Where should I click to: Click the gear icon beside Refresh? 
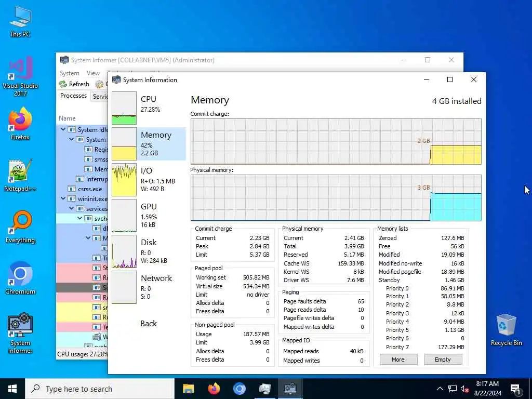tap(99, 84)
